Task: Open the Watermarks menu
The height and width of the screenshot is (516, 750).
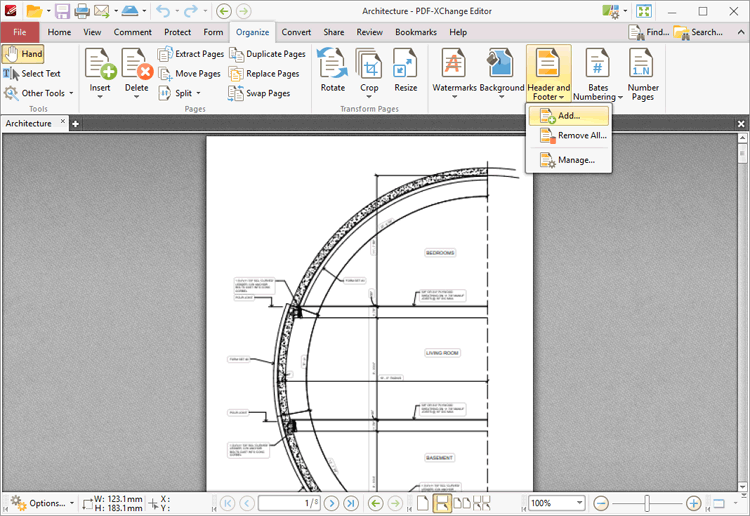Action: pyautogui.click(x=454, y=73)
